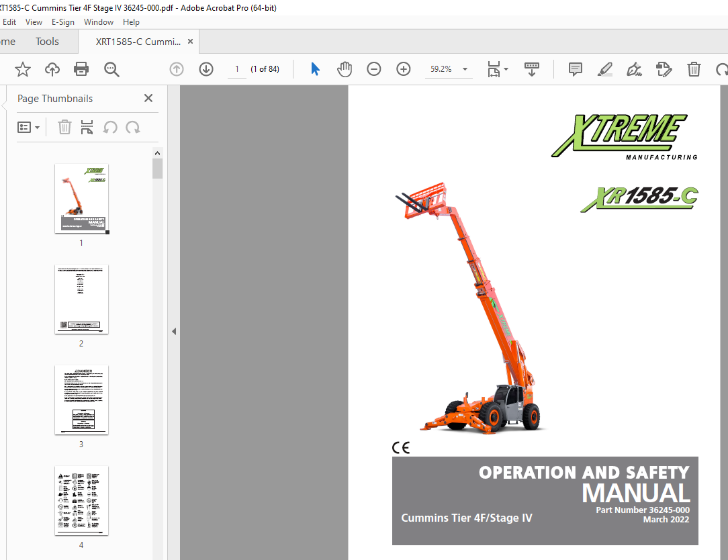This screenshot has height=560, width=728.
Task: Select the highlight text pen
Action: pos(604,69)
